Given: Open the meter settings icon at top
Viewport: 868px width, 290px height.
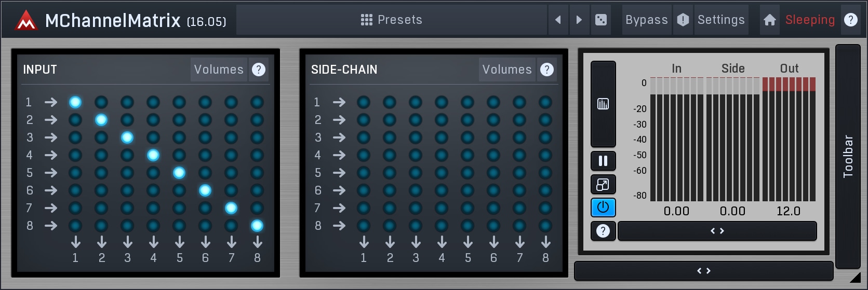Looking at the screenshot, I should pos(603,104).
